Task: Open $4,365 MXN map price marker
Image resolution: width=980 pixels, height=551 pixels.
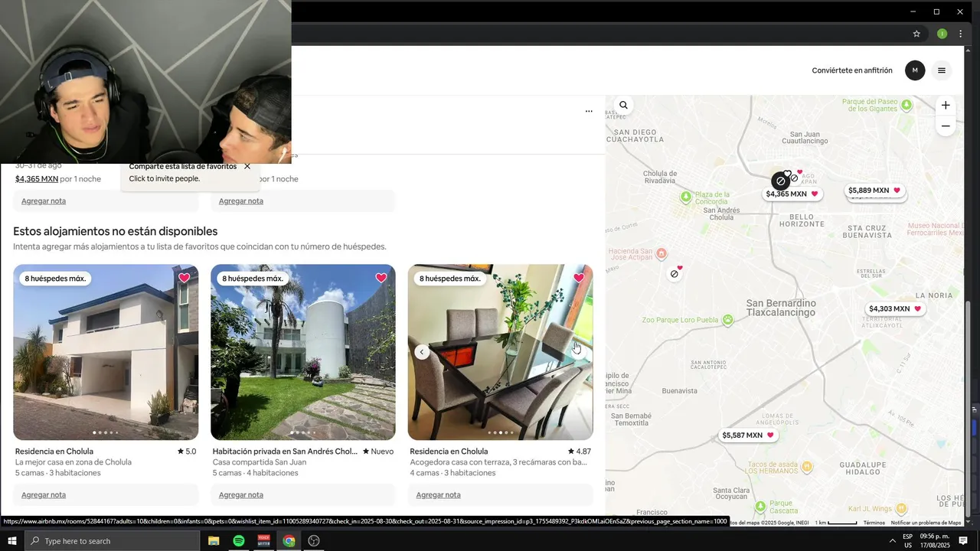Action: coord(793,194)
